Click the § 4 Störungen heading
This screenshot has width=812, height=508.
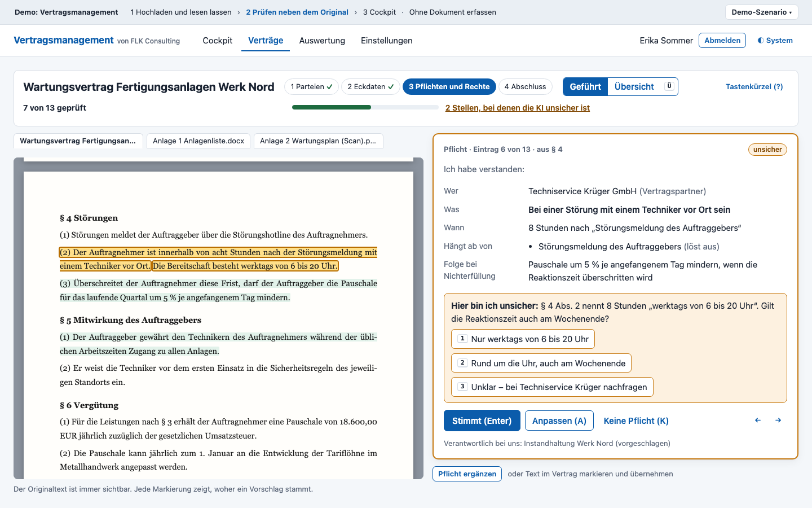pyautogui.click(x=89, y=218)
